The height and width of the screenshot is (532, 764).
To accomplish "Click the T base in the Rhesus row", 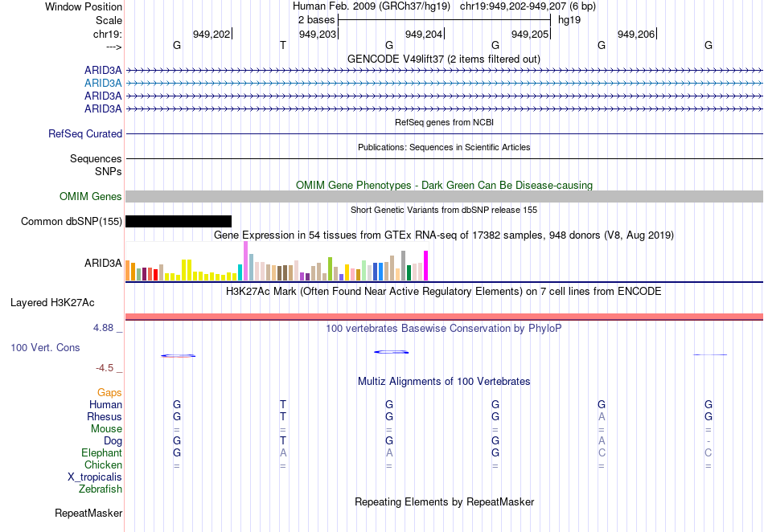I will point(282,417).
